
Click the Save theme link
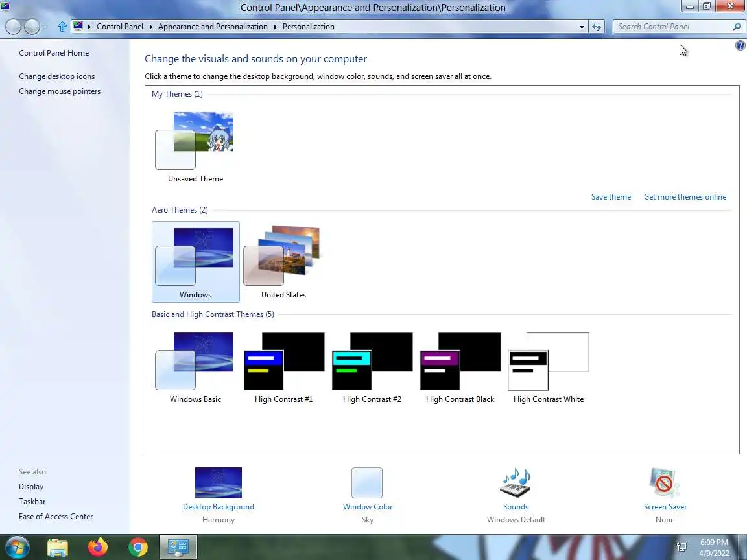611,196
